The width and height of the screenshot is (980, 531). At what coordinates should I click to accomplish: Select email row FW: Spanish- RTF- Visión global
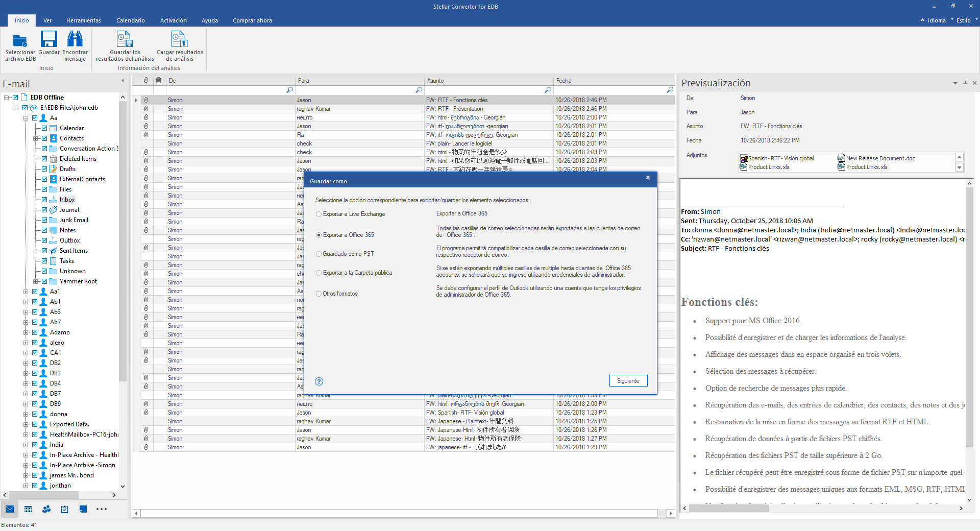[408, 413]
